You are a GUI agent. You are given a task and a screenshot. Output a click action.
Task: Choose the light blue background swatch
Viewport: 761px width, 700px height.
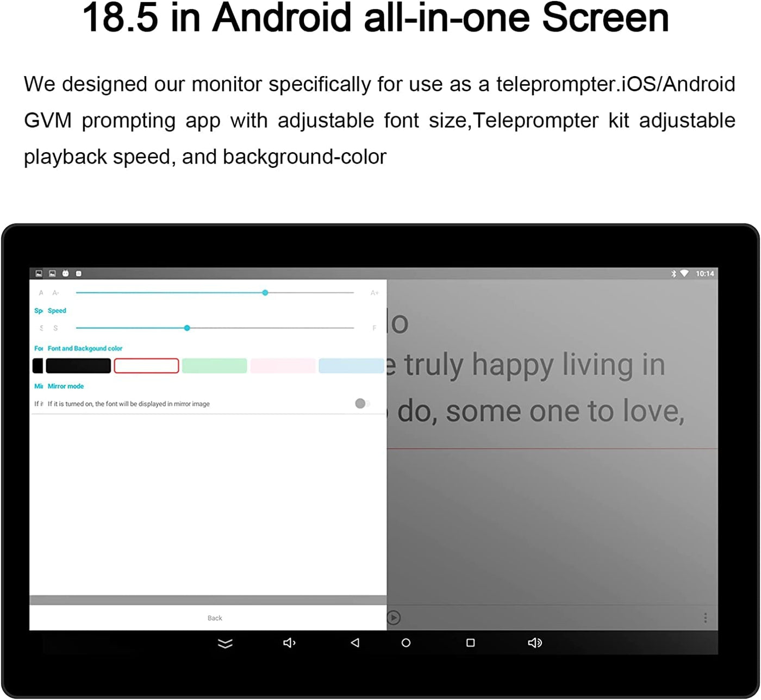coord(351,366)
